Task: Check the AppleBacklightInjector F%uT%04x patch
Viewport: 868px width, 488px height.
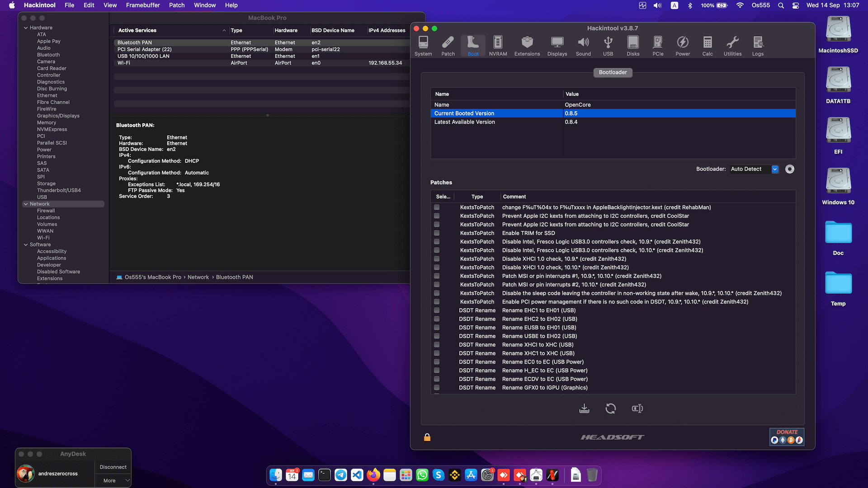Action: (x=437, y=207)
